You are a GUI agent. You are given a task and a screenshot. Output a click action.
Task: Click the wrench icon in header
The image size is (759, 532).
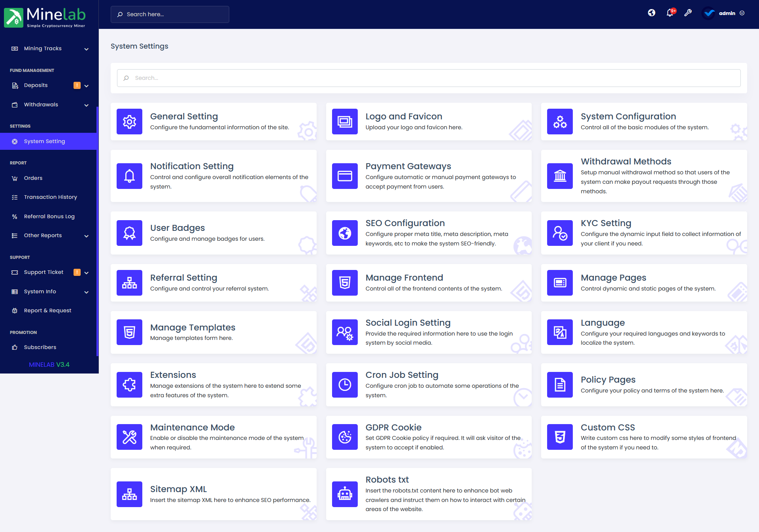(x=688, y=13)
